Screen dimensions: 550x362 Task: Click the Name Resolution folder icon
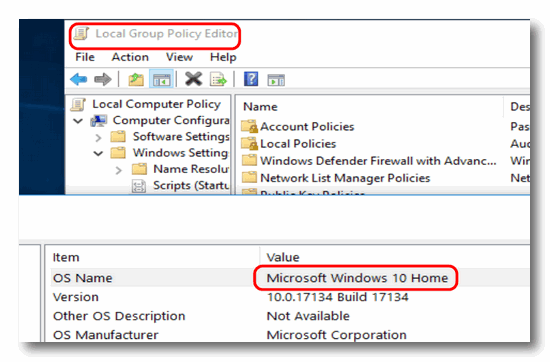[x=139, y=169]
